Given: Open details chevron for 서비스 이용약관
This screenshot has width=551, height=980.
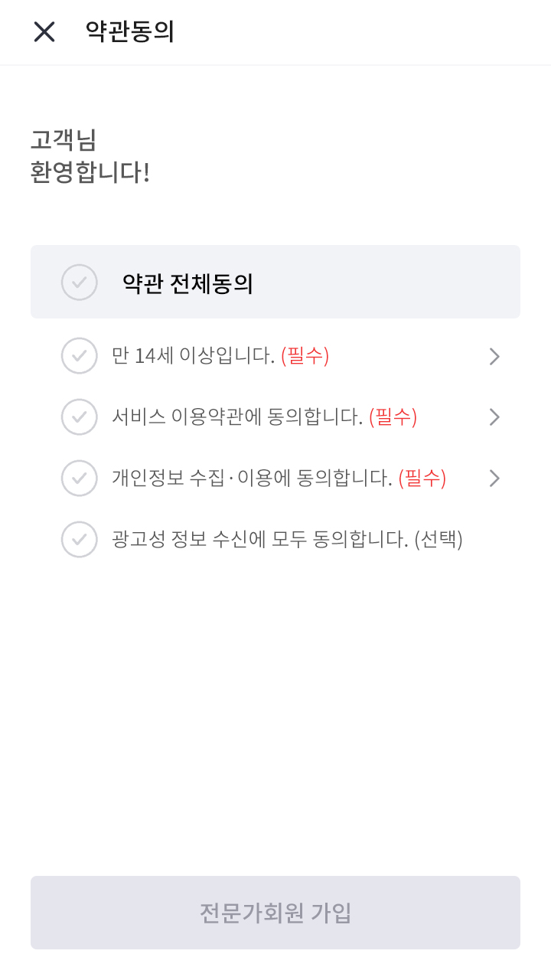Looking at the screenshot, I should (494, 417).
